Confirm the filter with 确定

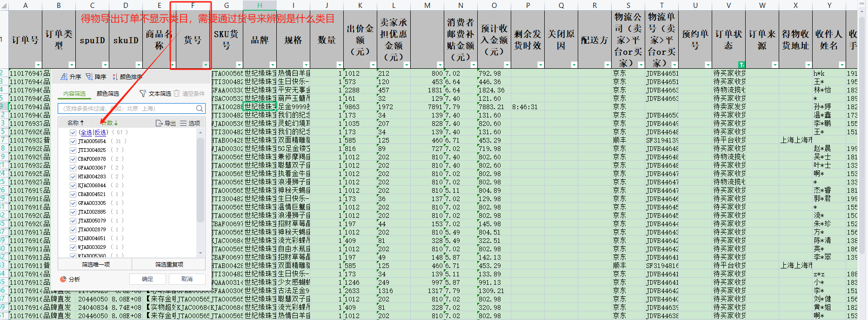(x=147, y=279)
